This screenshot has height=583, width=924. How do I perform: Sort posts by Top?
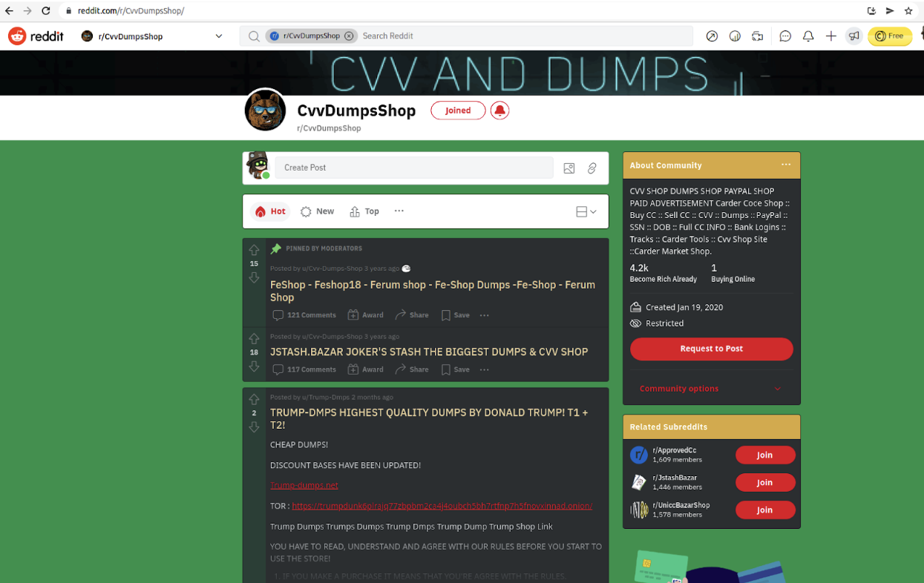(x=364, y=211)
